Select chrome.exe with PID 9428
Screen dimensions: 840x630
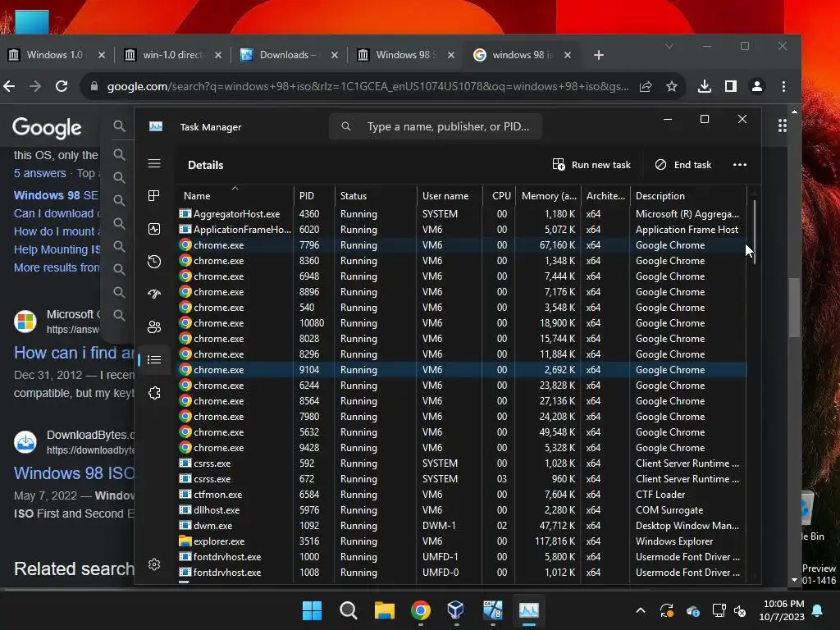462,447
